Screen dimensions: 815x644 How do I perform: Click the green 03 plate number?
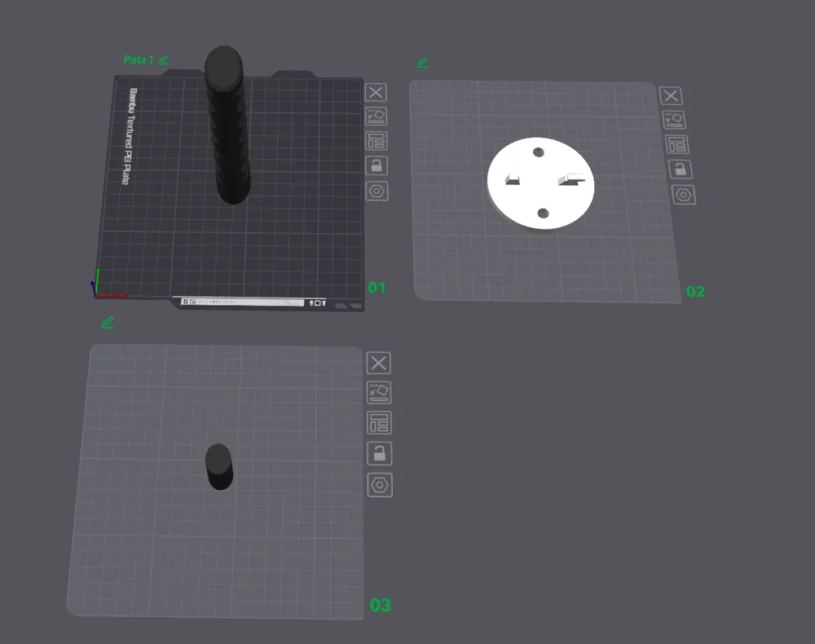tap(380, 605)
